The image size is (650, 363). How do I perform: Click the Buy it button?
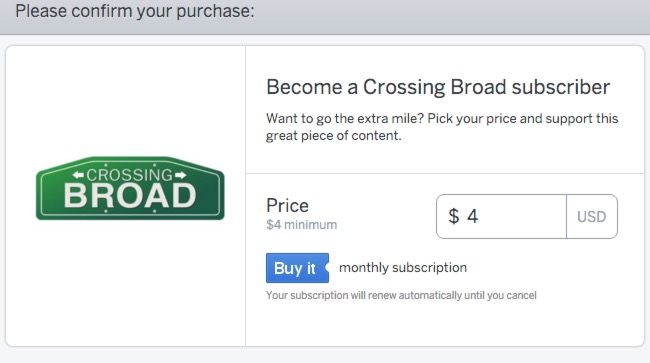point(297,268)
